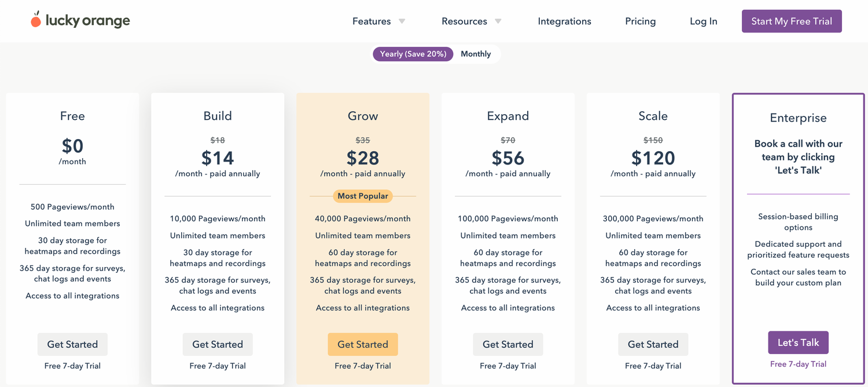
Task: Click the orange Grow Get Started button
Action: pos(363,344)
